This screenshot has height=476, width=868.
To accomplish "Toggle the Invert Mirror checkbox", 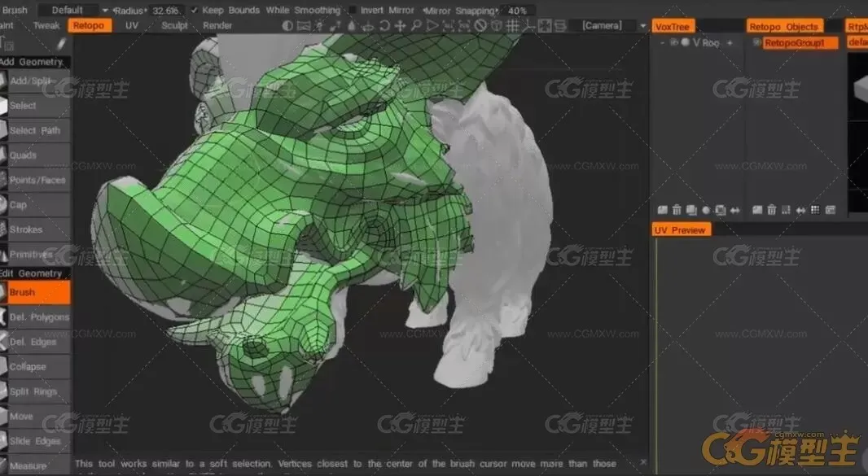I will point(353,10).
